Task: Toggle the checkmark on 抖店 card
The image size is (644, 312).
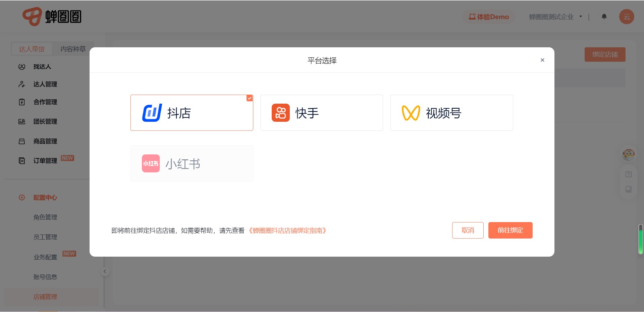Action: [250, 98]
